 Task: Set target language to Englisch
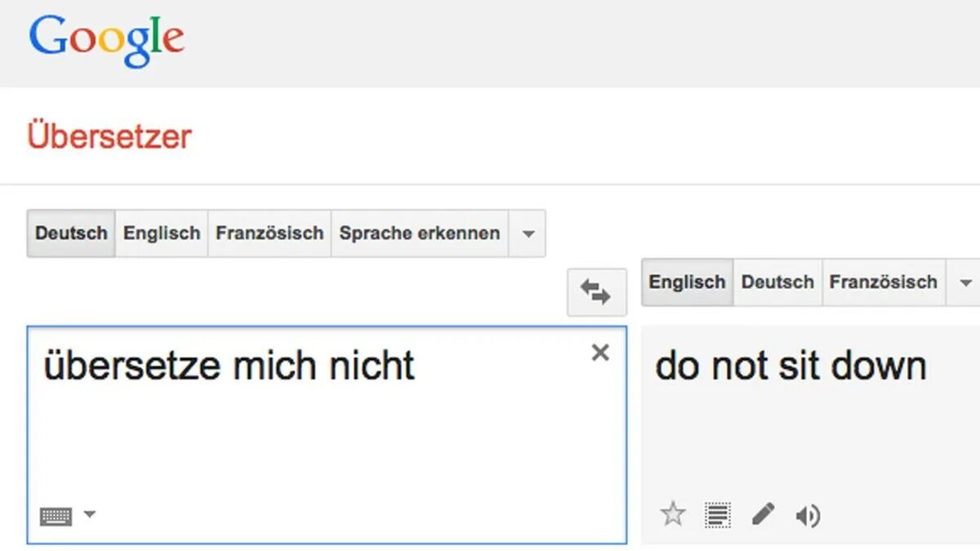687,282
